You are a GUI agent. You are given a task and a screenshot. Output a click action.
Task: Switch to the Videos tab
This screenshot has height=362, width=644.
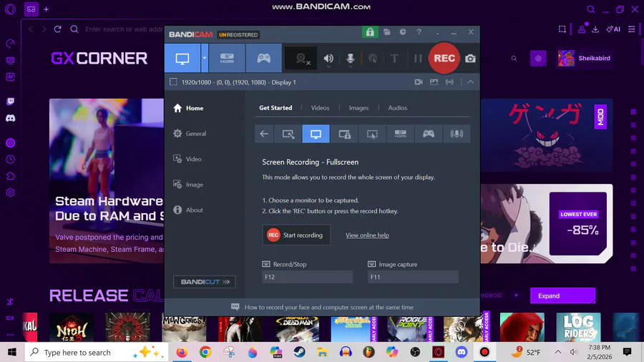tap(320, 108)
